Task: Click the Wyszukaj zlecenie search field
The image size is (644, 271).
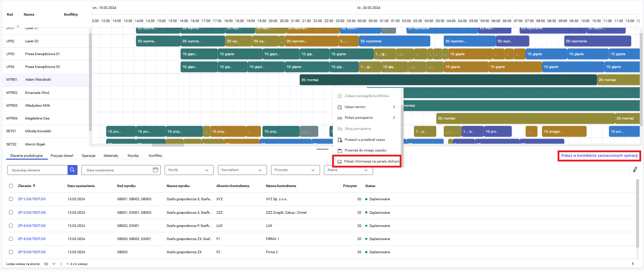Action: click(x=38, y=170)
